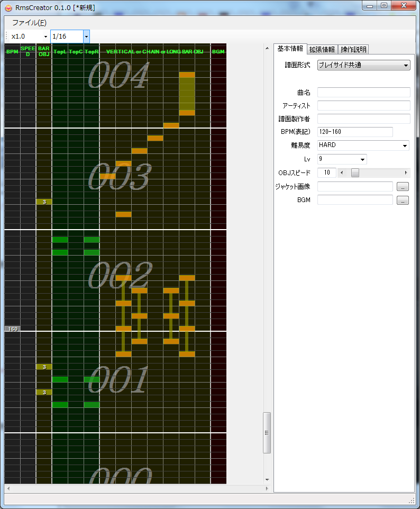The image size is (420, 509).
Task: Click the 曲名 input field
Action: pos(363,92)
